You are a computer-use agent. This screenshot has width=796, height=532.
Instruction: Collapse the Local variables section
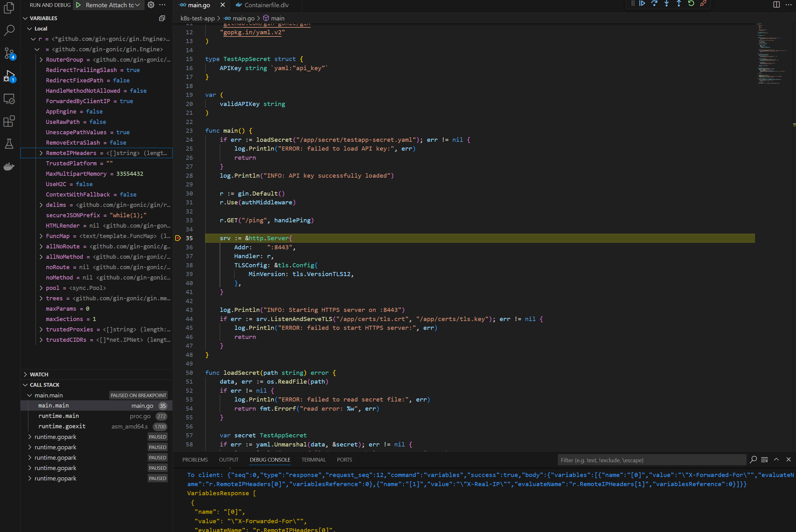[x=29, y=29]
